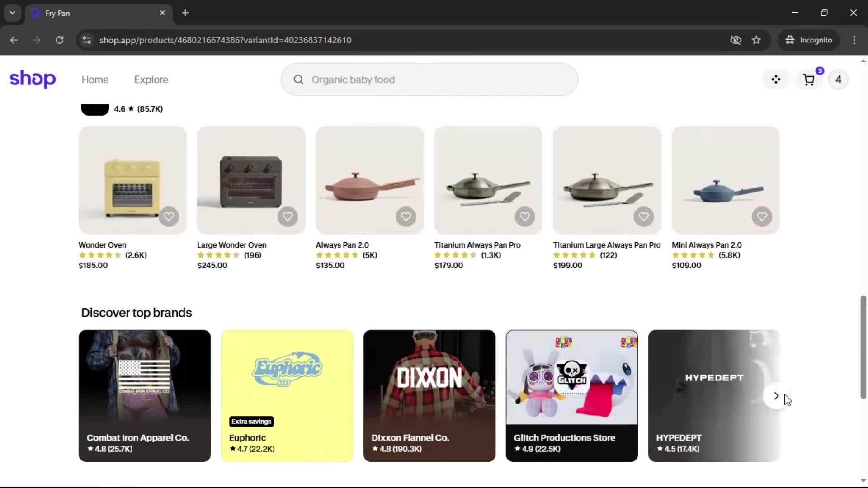The width and height of the screenshot is (868, 488).
Task: Click the Shop logo
Action: (33, 79)
